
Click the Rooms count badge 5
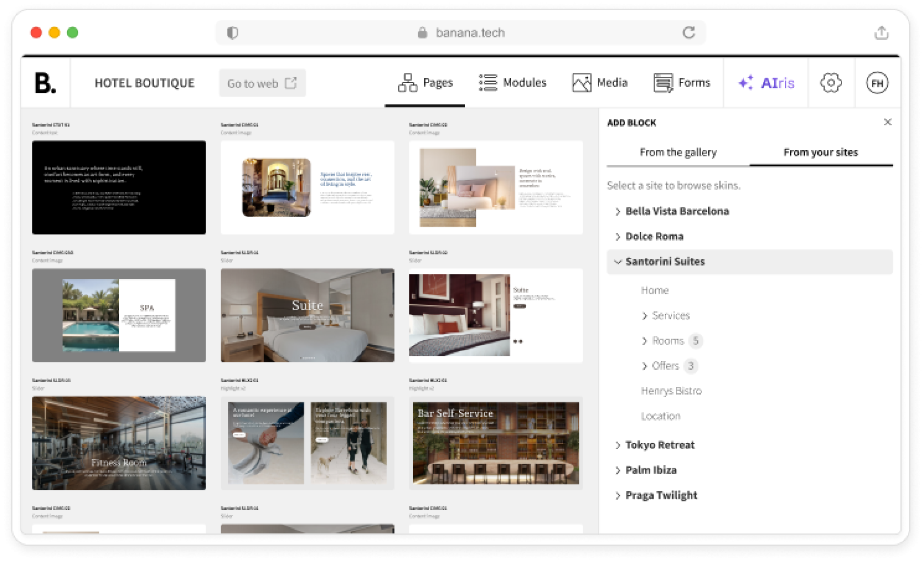click(x=695, y=341)
